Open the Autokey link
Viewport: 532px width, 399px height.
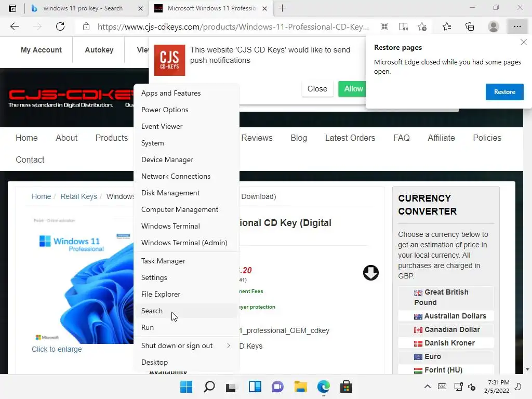99,50
